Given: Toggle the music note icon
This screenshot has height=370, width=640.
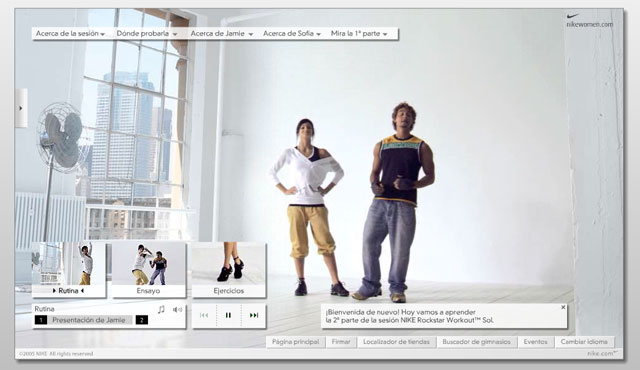Looking at the screenshot, I should pyautogui.click(x=161, y=310).
